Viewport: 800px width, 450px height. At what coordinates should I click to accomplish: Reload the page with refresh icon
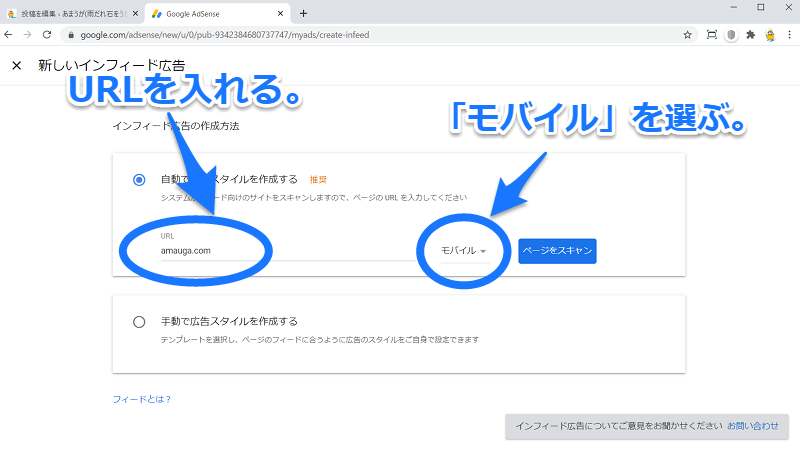click(x=48, y=34)
